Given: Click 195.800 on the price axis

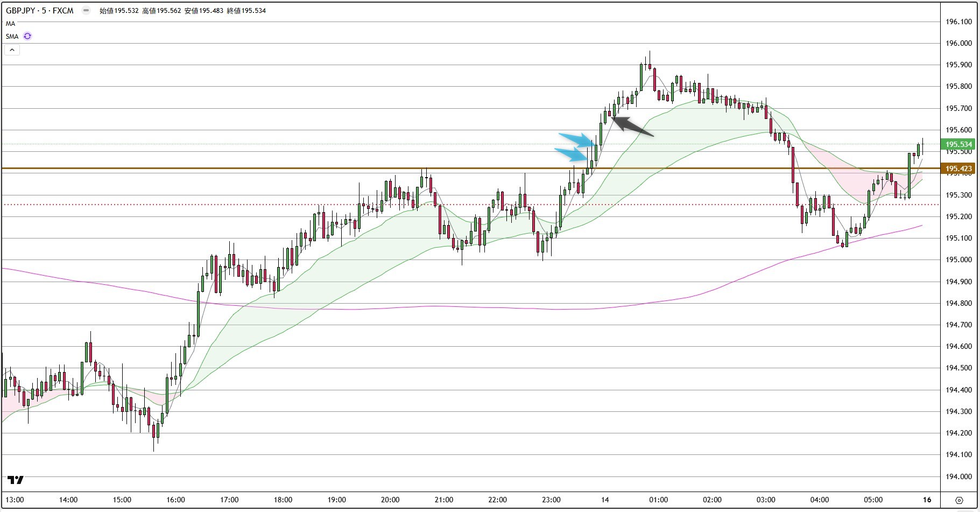Looking at the screenshot, I should point(959,86).
